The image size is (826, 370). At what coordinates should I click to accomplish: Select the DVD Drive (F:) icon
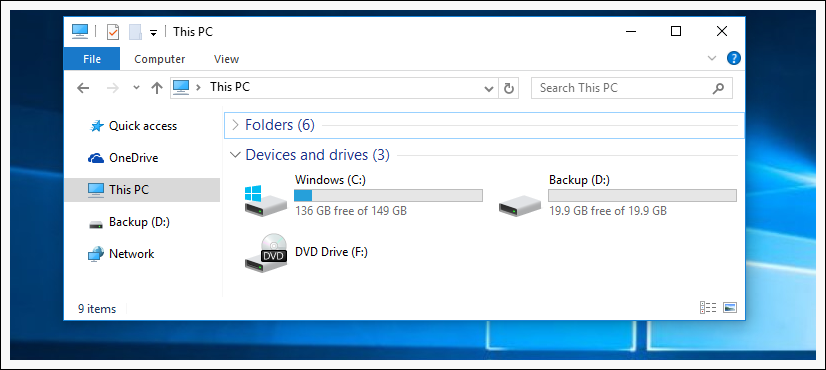266,253
